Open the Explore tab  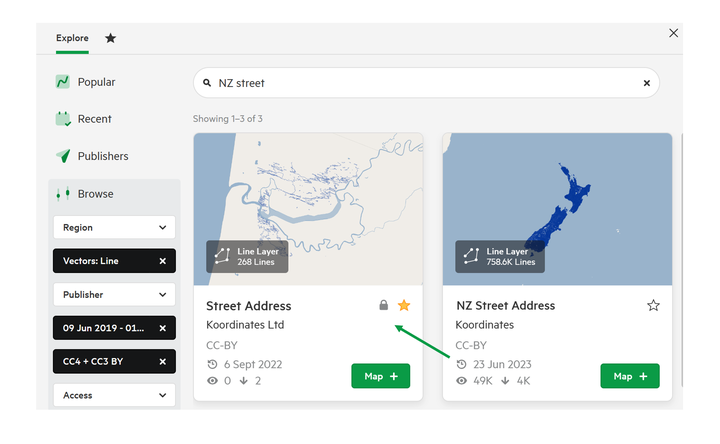pos(72,38)
